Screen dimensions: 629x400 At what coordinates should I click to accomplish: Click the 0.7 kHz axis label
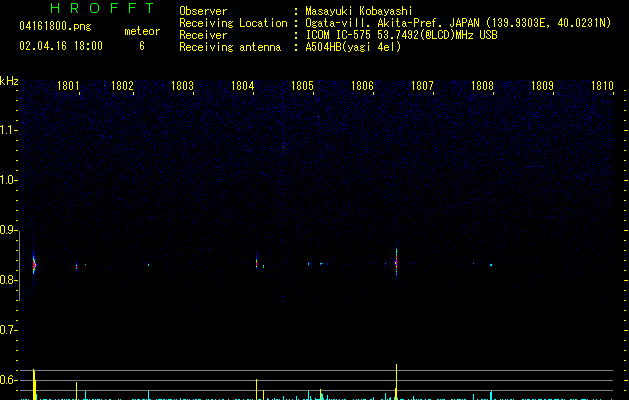pos(8,330)
